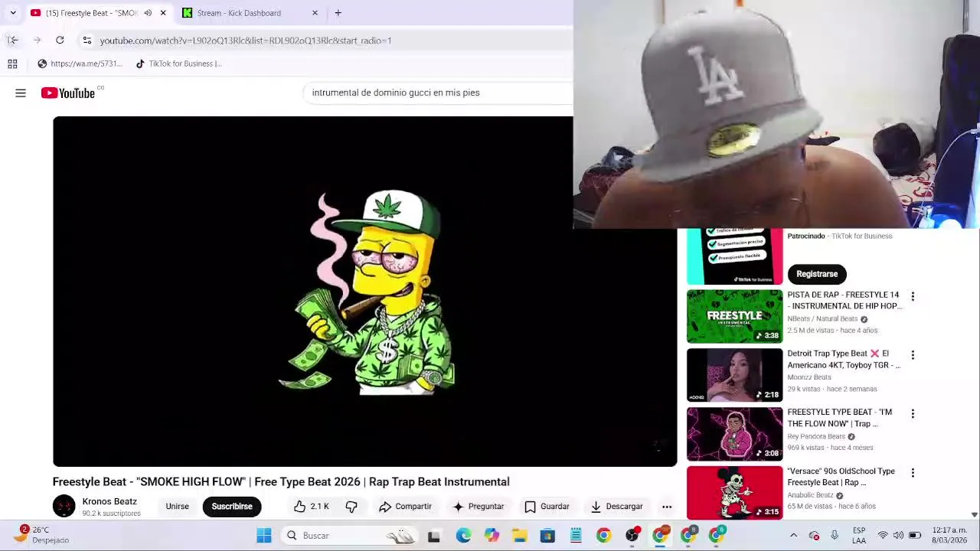The width and height of the screenshot is (980, 551).
Task: Open File Explorer from taskbar
Action: (x=519, y=536)
